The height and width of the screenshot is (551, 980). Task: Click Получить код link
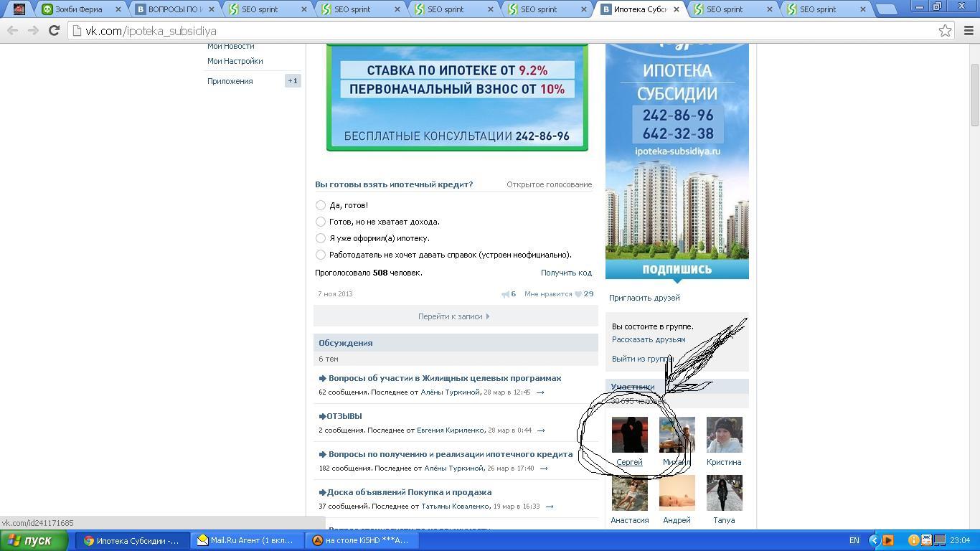[566, 273]
